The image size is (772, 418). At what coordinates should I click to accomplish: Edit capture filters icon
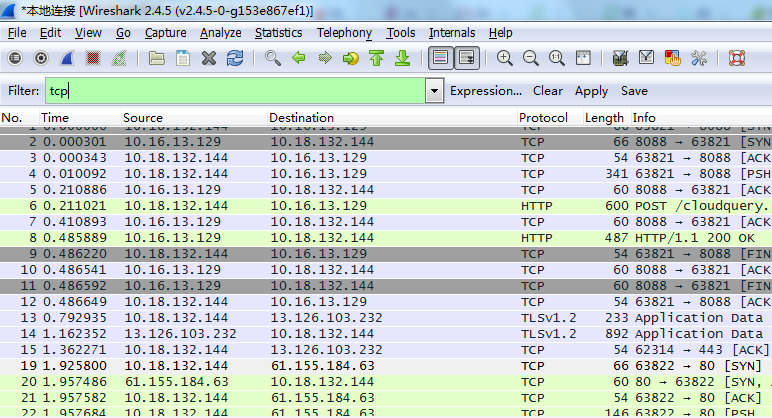pyautogui.click(x=620, y=58)
